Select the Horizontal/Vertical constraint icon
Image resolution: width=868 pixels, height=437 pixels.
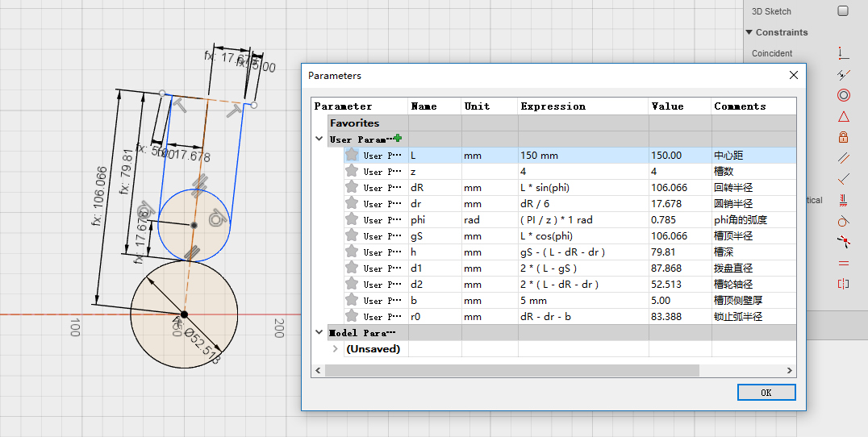843,200
